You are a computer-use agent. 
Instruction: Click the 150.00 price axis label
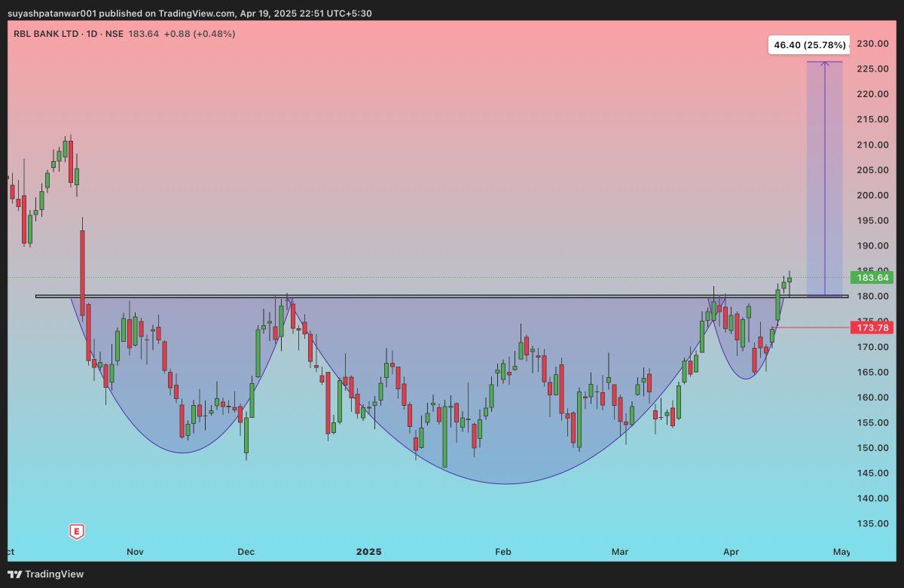[x=872, y=448]
